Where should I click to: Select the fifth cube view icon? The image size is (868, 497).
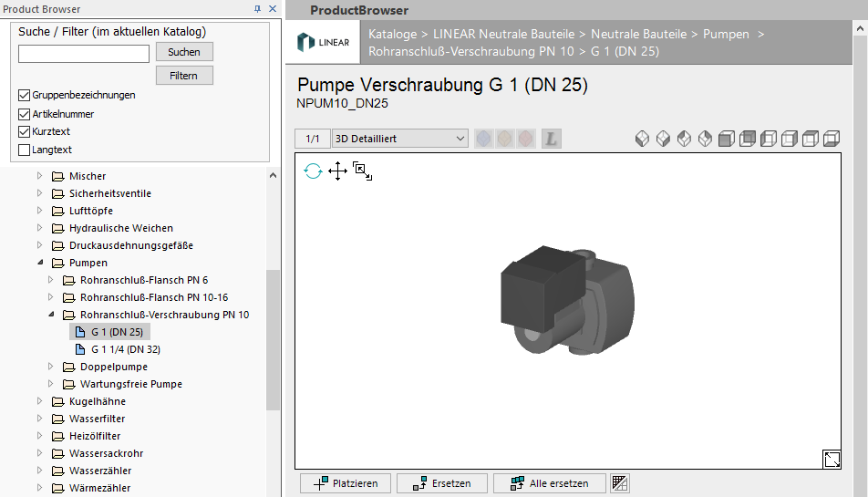click(x=811, y=139)
